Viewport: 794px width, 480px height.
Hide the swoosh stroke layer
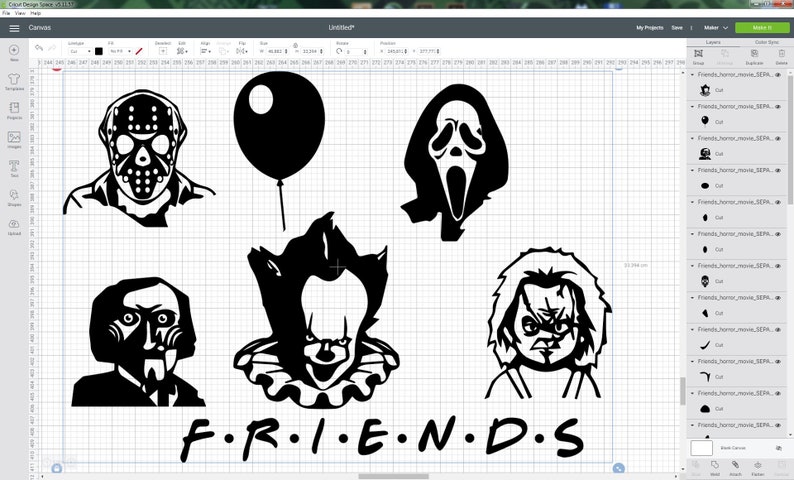click(778, 330)
